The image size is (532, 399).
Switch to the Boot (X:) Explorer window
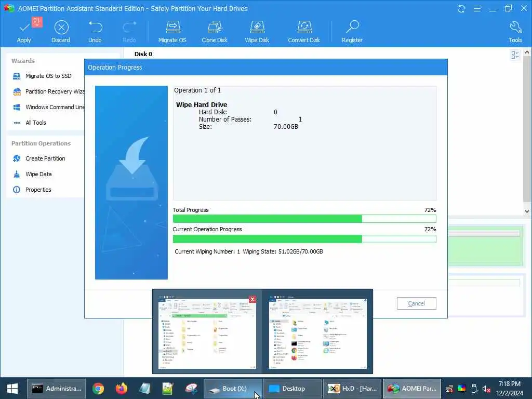tap(233, 389)
